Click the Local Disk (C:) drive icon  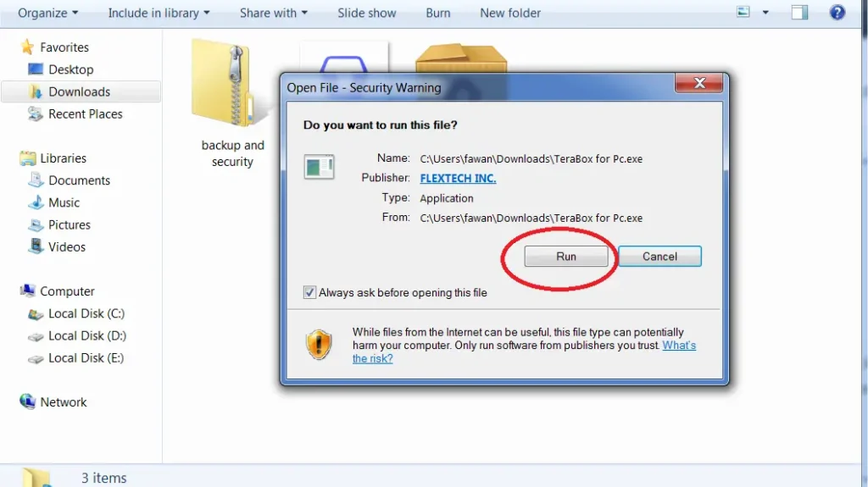pos(36,313)
